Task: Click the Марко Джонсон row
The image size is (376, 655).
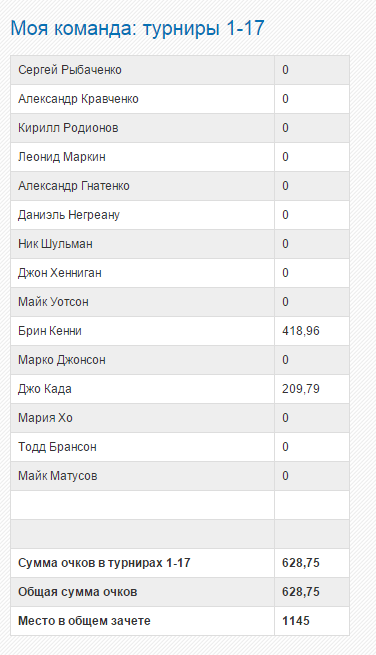Action: (180, 360)
